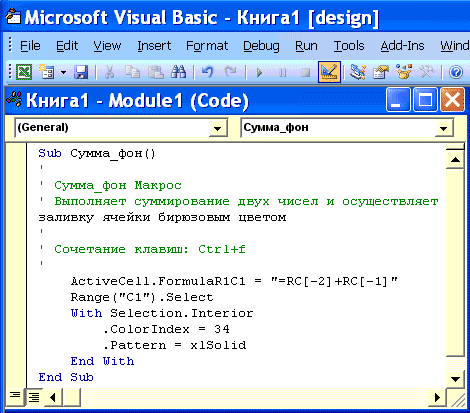Click the Cut scissors icon
The image size is (470, 413).
click(x=109, y=72)
